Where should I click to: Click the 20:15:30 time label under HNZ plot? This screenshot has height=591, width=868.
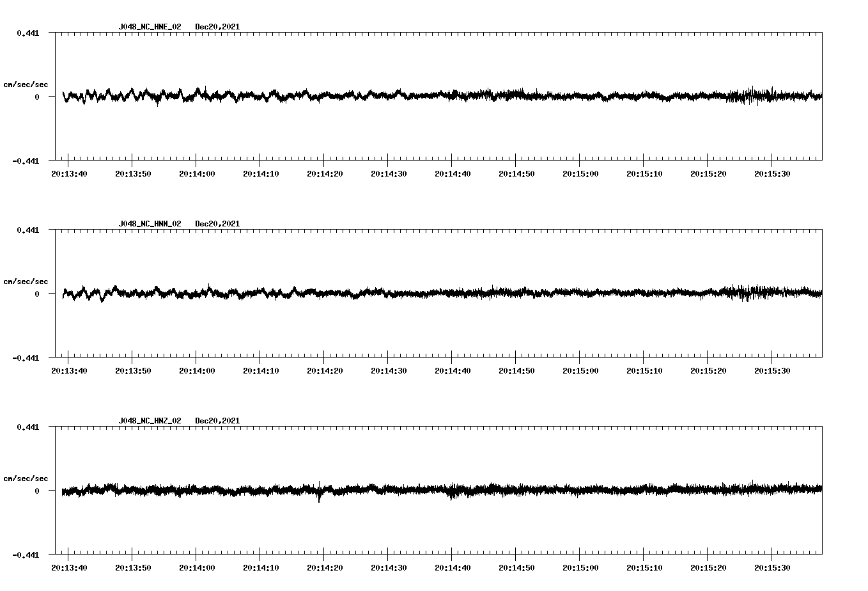[772, 568]
